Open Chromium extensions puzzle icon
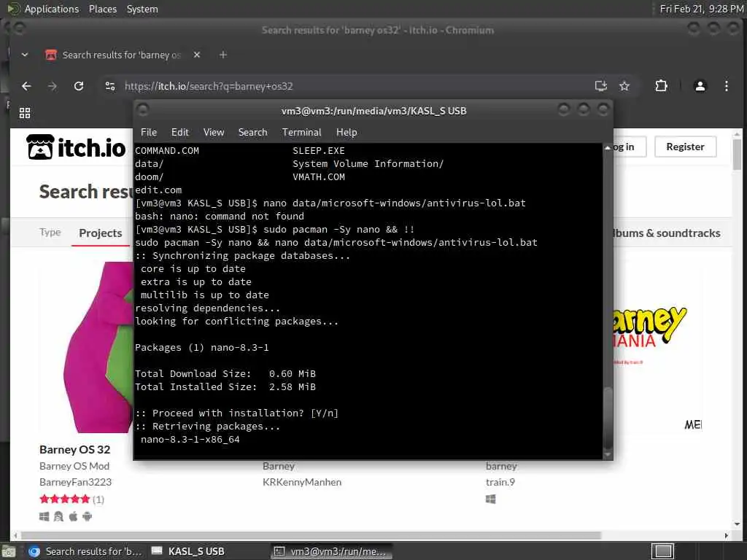 pyautogui.click(x=661, y=86)
